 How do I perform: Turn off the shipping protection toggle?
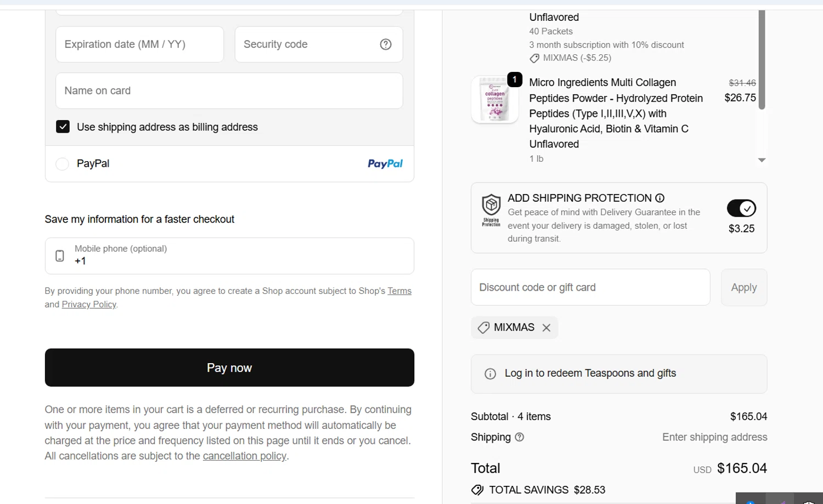[x=741, y=208]
